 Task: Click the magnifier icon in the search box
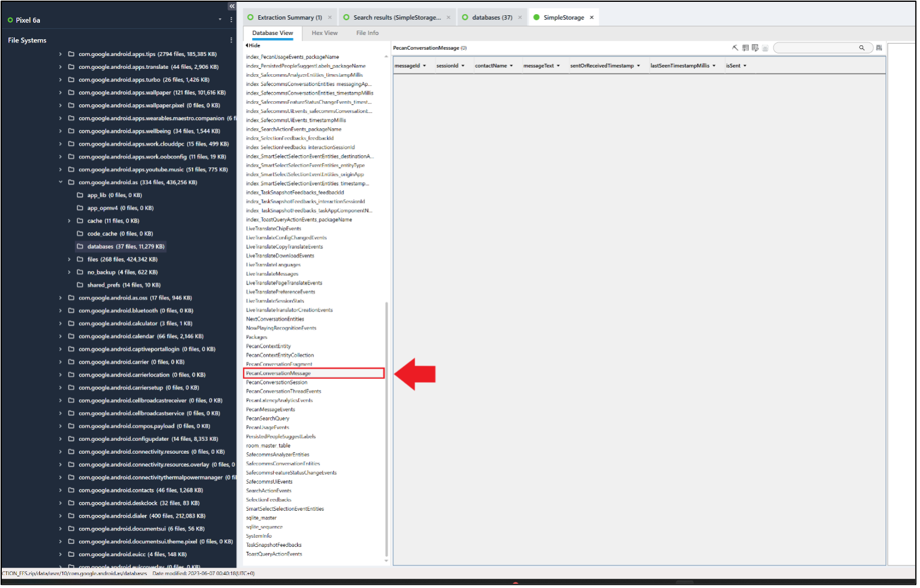862,48
